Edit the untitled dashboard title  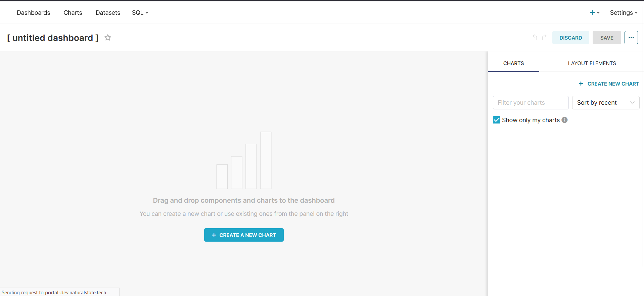53,38
